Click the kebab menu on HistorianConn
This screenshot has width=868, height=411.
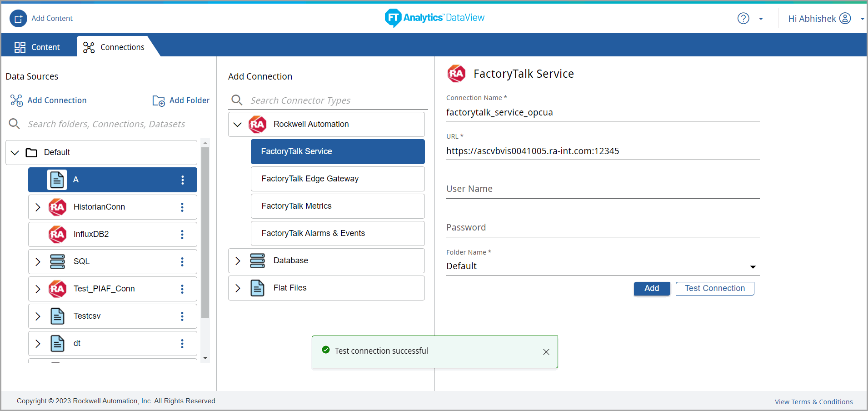182,207
